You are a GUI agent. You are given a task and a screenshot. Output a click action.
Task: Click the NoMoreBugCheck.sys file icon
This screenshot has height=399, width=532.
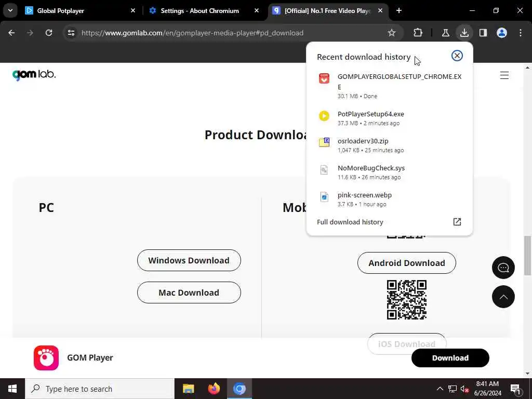coord(324,170)
